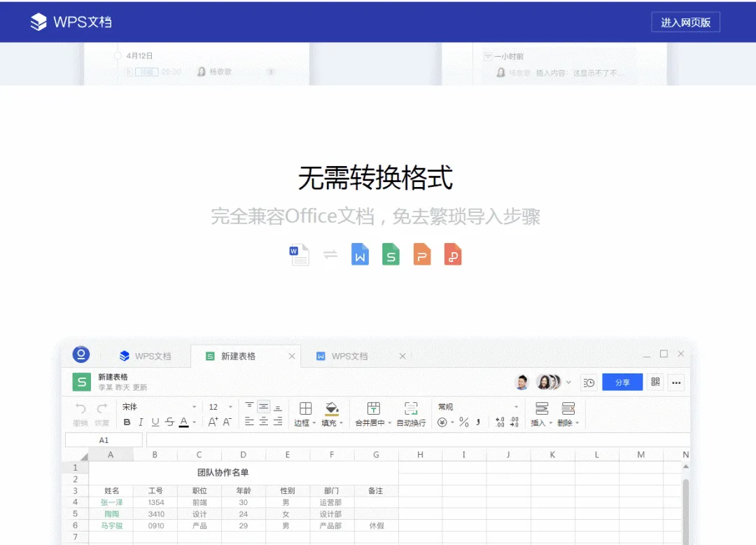Click the blue 分享 share button
This screenshot has width=756, height=545.
click(x=622, y=382)
